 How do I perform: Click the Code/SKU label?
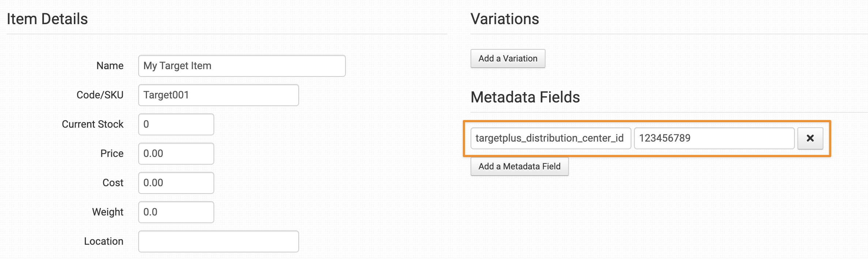point(100,95)
